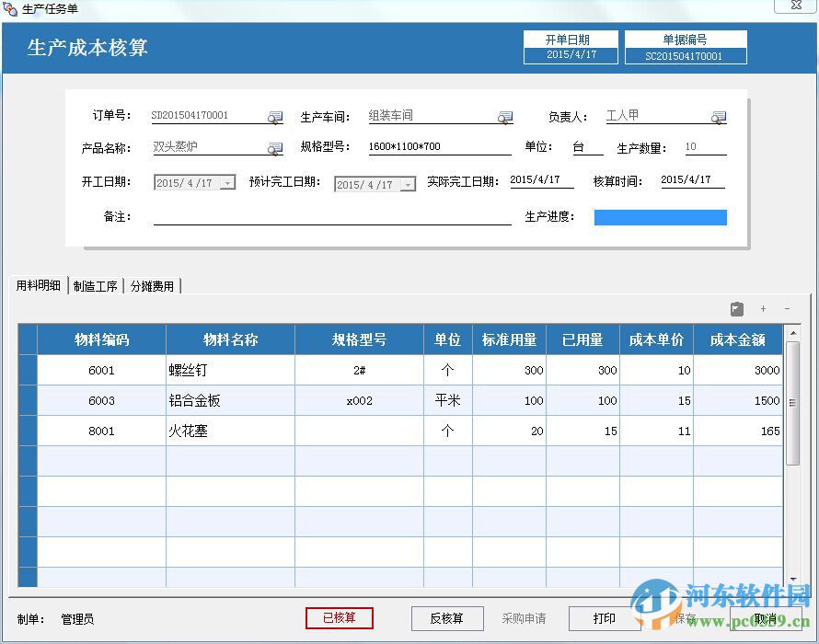Screen dimensions: 819x644
Task: Open the 开单日期 field dropdown
Action: [571, 52]
